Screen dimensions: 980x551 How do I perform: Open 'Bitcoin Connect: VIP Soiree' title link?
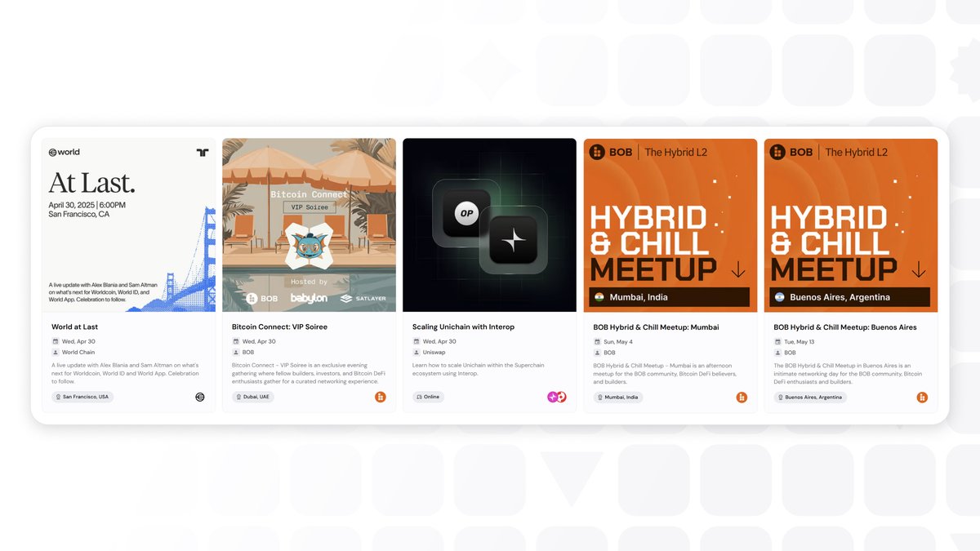(x=279, y=327)
